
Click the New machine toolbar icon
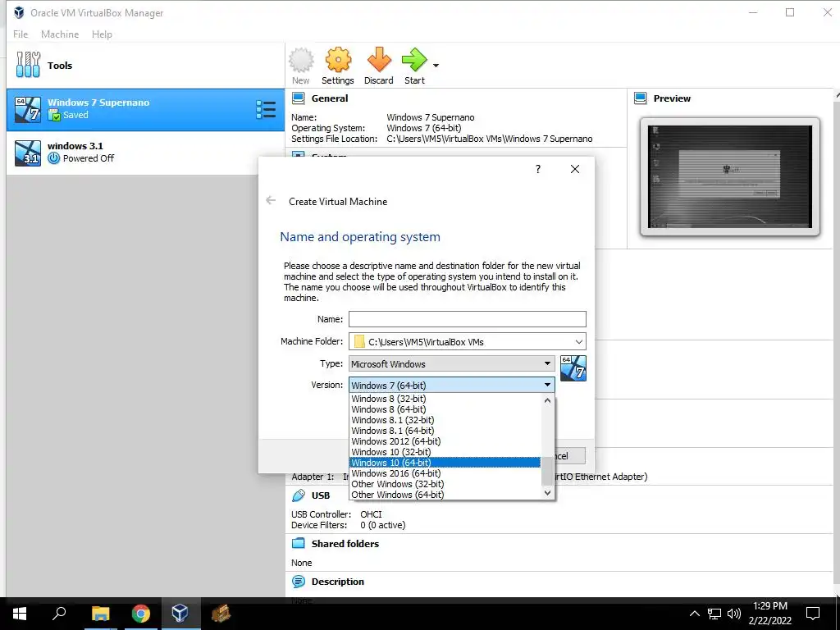[x=301, y=66]
